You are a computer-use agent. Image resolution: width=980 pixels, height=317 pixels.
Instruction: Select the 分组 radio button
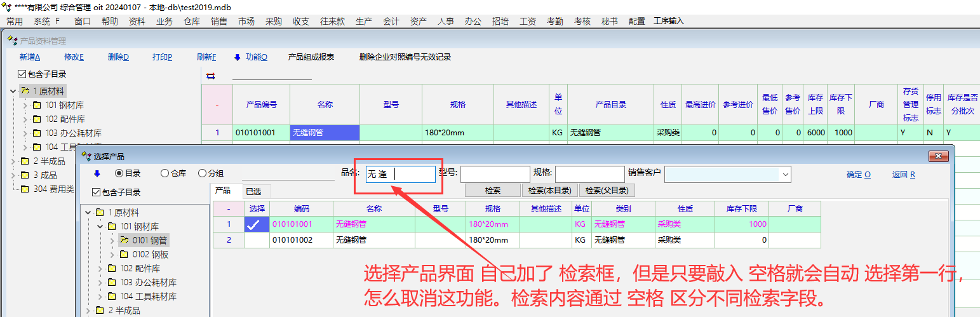click(x=202, y=173)
